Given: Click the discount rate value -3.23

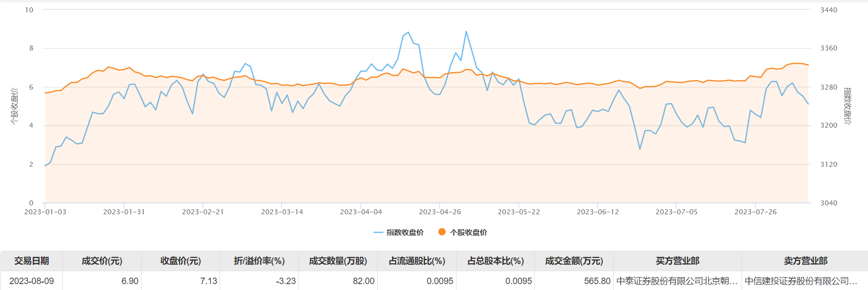Looking at the screenshot, I should click(x=286, y=281).
